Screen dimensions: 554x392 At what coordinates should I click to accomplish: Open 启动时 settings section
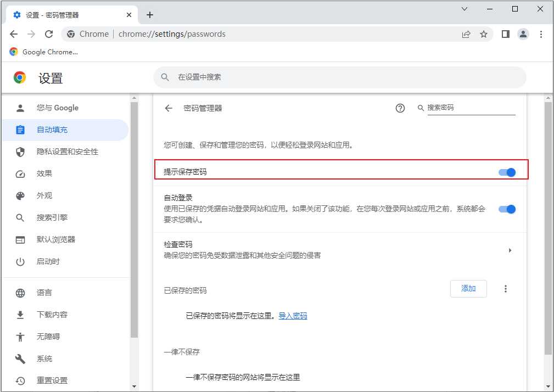(65, 262)
